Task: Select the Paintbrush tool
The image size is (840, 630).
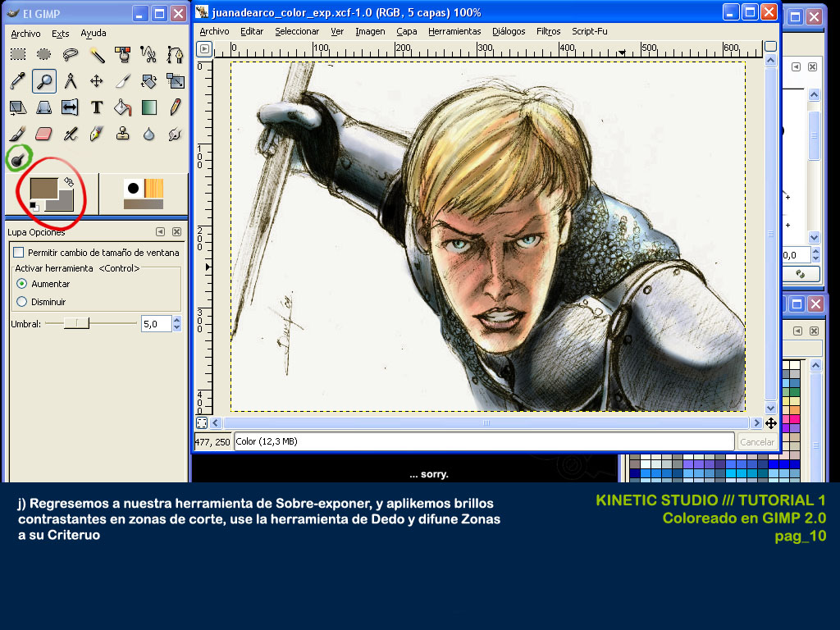Action: point(18,134)
